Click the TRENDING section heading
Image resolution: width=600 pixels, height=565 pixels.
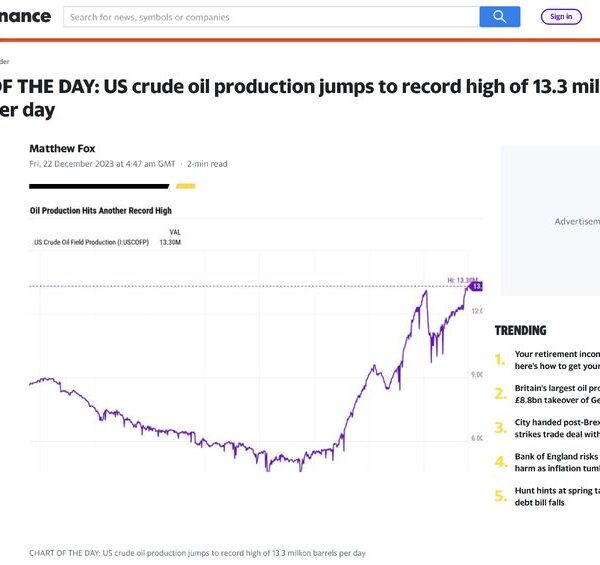click(521, 330)
